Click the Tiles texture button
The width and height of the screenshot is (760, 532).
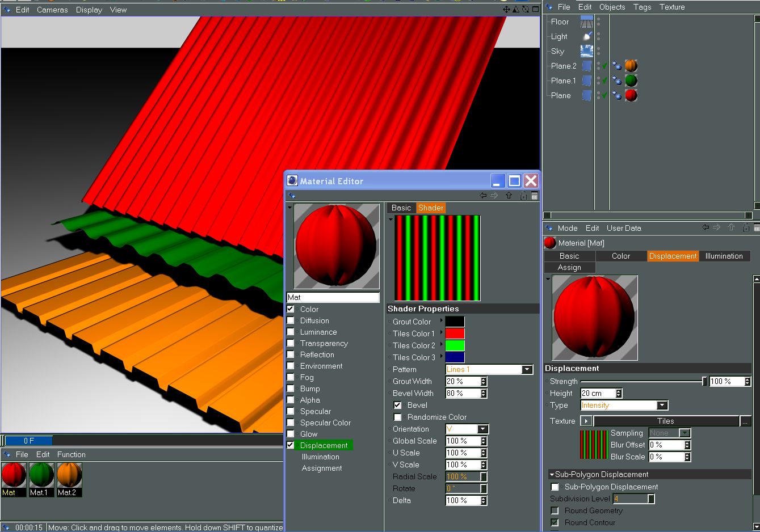666,421
